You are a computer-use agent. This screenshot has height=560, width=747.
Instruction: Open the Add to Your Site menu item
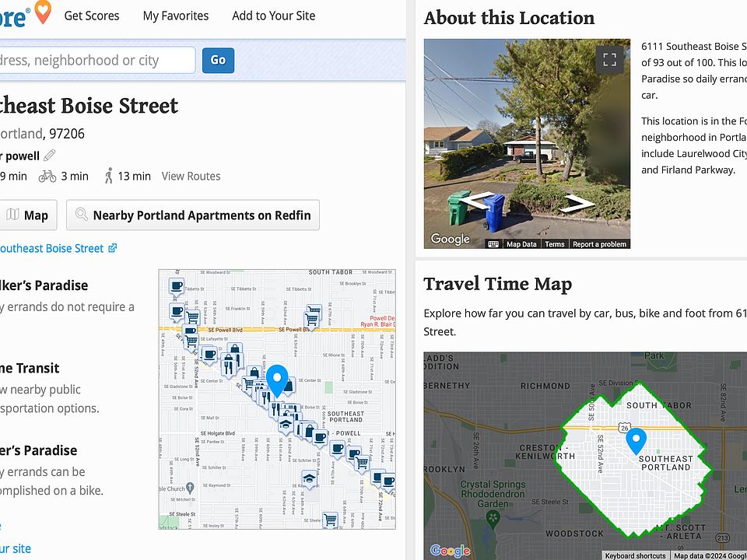click(x=273, y=16)
